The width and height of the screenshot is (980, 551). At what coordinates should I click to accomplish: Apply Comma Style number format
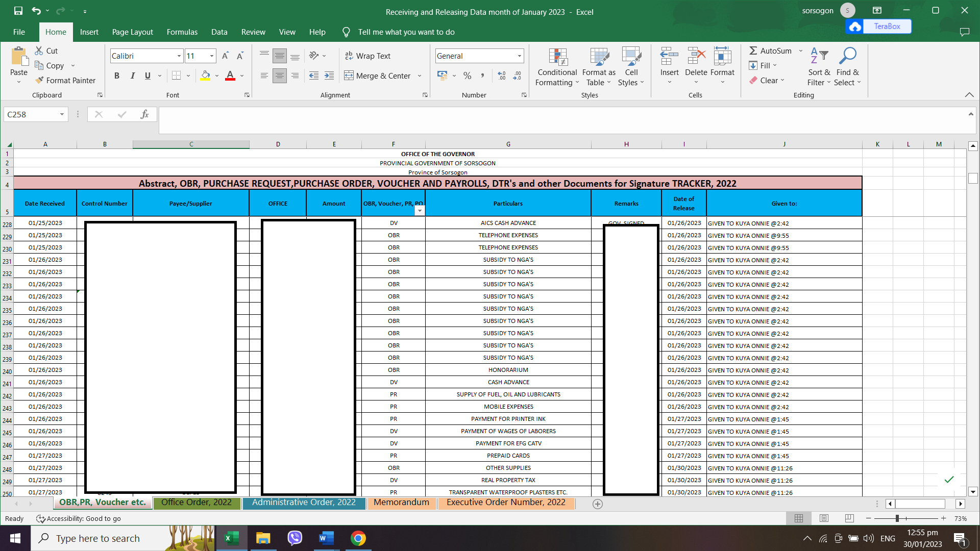point(482,76)
